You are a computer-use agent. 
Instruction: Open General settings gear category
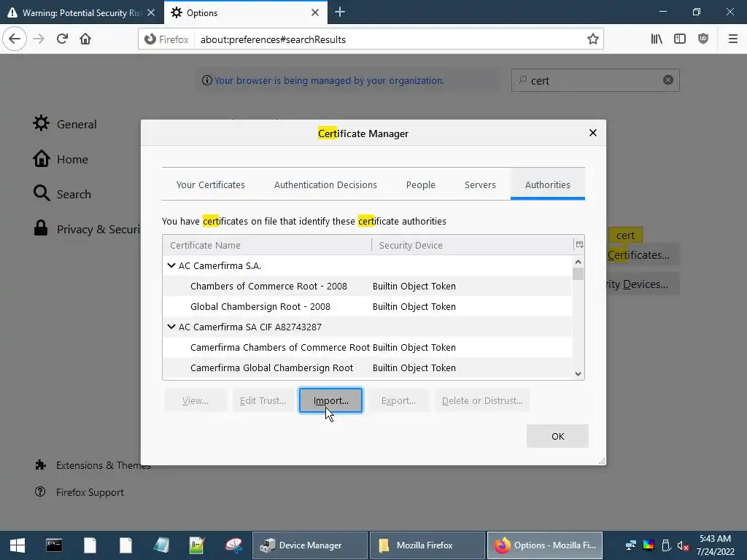coord(65,124)
